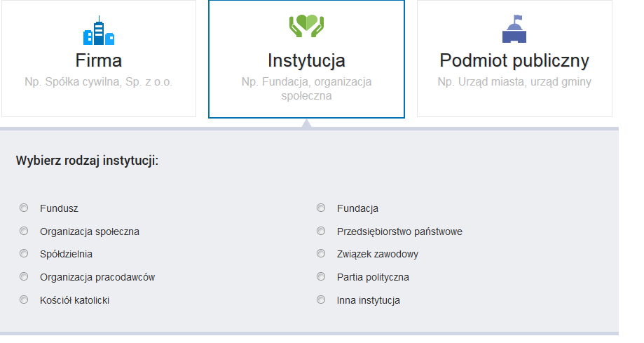Select Przedsiębiorstwo państwowe radio option
This screenshot has width=644, height=343.
click(x=321, y=231)
